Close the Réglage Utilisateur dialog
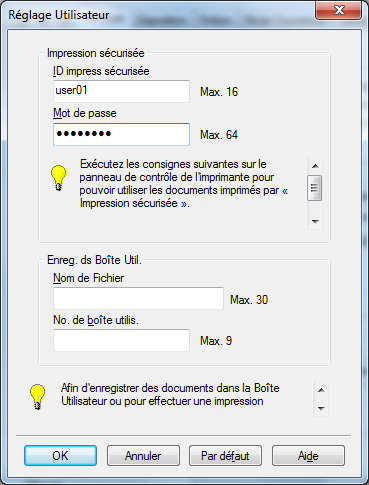The width and height of the screenshot is (369, 485). point(339,10)
